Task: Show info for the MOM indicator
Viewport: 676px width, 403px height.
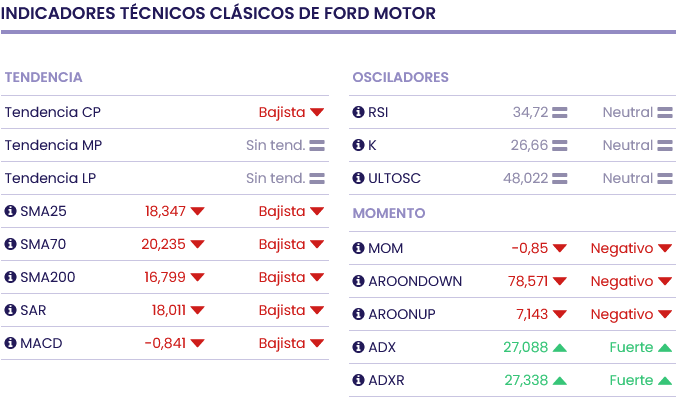Action: pyautogui.click(x=359, y=248)
